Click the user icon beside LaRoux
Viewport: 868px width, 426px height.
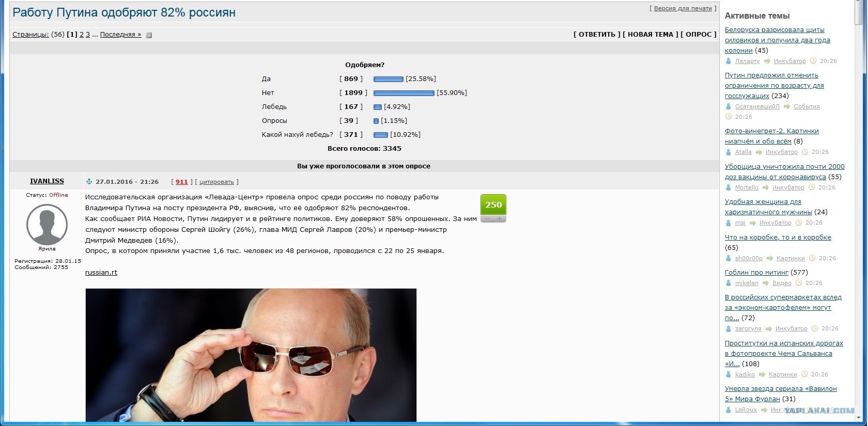click(729, 409)
